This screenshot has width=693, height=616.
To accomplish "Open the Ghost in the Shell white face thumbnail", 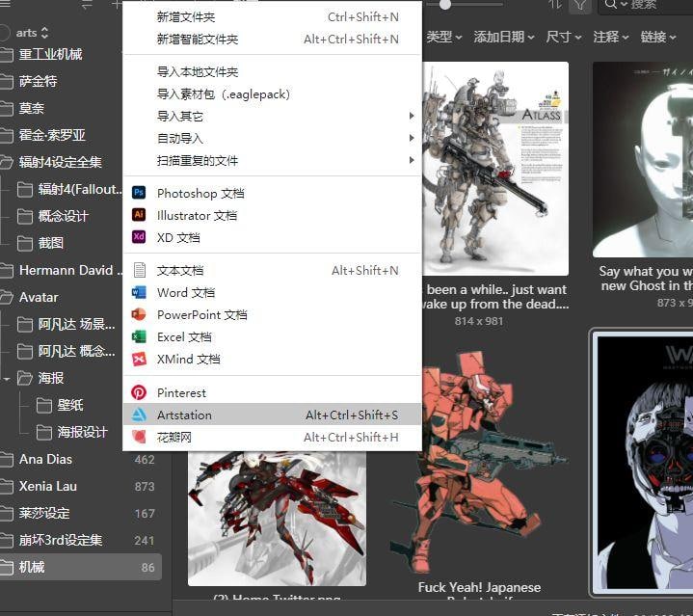I will point(643,159).
